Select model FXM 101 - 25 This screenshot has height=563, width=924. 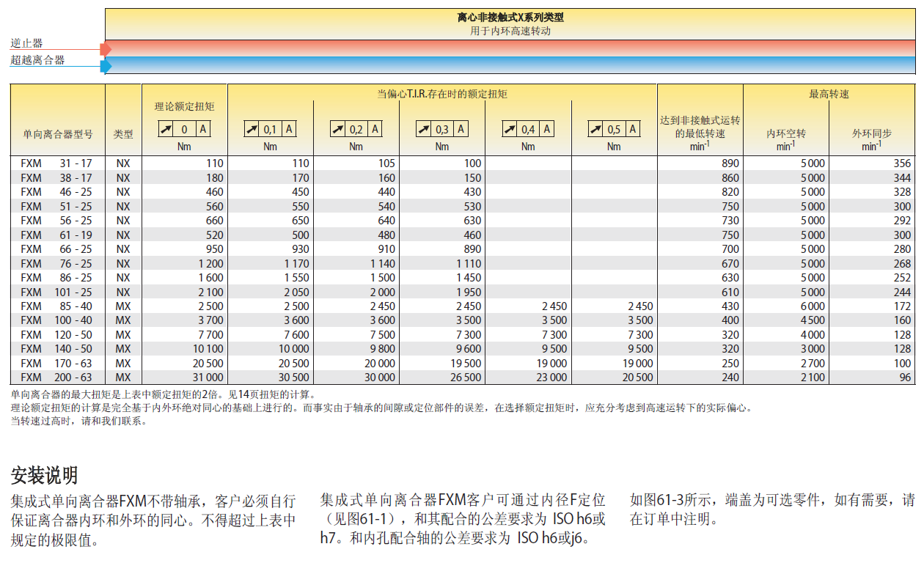[56, 292]
